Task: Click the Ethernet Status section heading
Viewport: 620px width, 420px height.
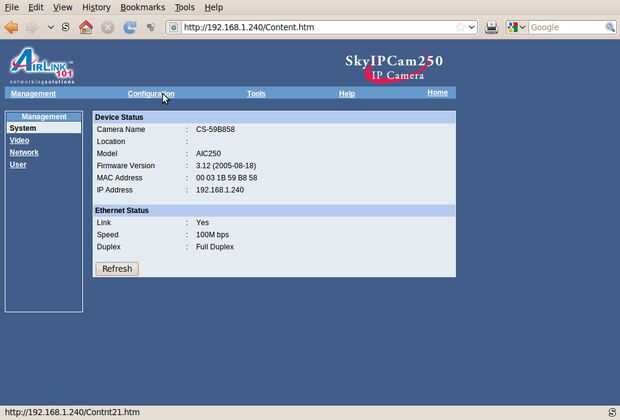Action: pyautogui.click(x=122, y=210)
